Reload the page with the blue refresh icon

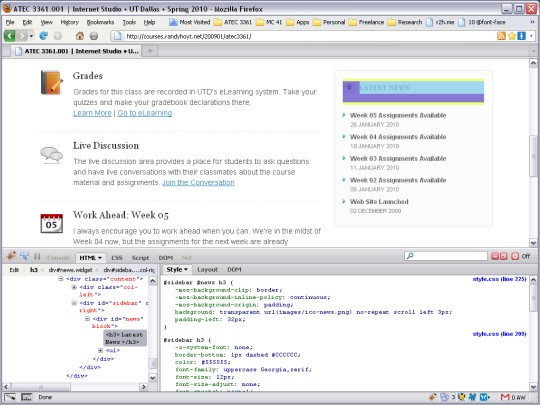pos(43,35)
